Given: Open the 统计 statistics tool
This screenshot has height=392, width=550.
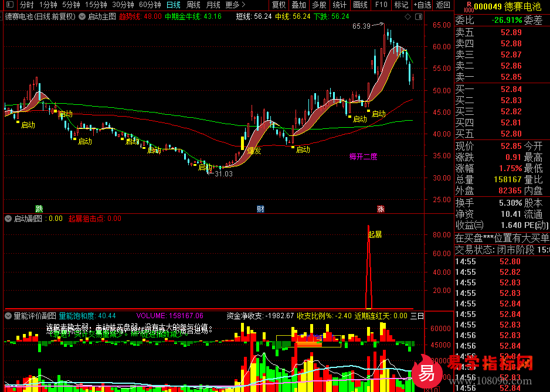Looking at the screenshot, I should 339,5.
